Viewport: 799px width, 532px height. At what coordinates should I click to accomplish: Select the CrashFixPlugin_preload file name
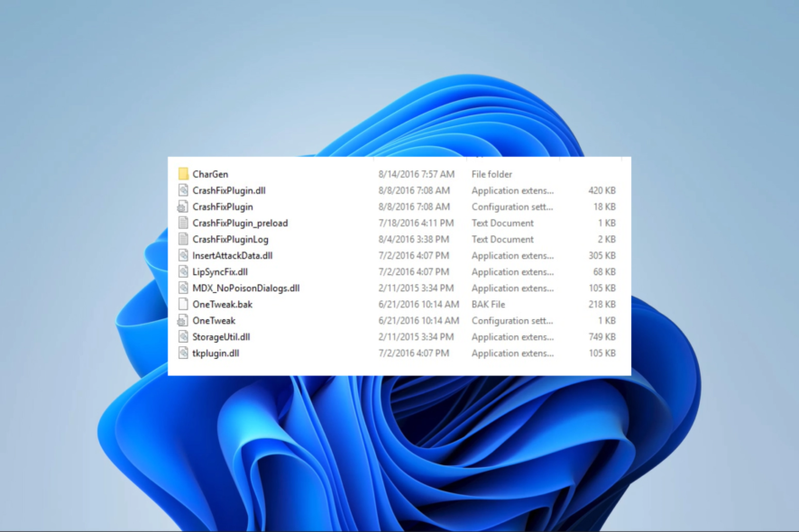(x=240, y=224)
